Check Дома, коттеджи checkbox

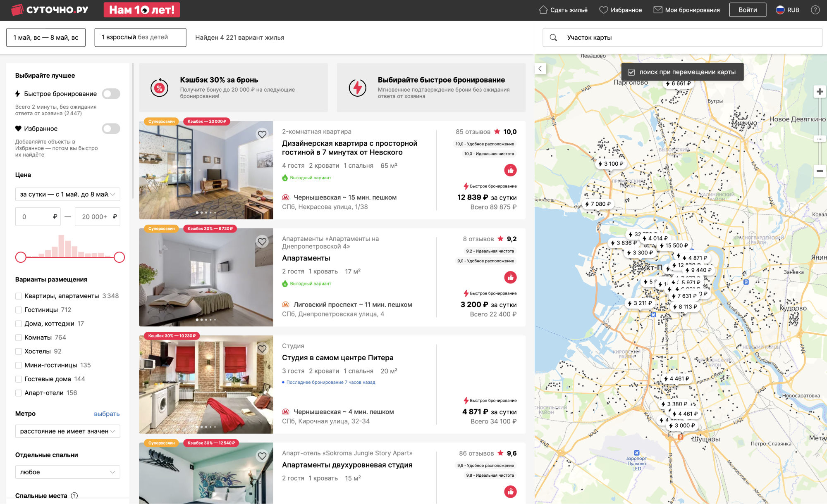pos(19,323)
